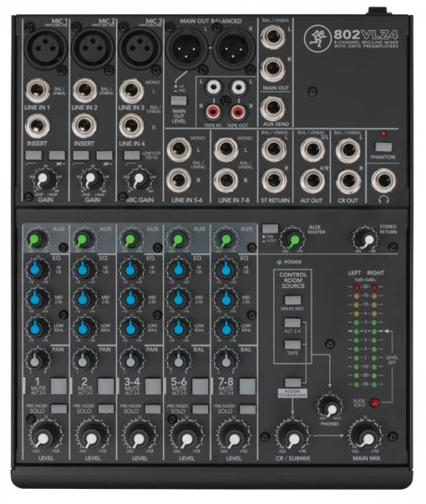This screenshot has width=426, height=504.
Task: Toggle the ASSIGN TO MAIN MIX switch
Action: tap(292, 382)
